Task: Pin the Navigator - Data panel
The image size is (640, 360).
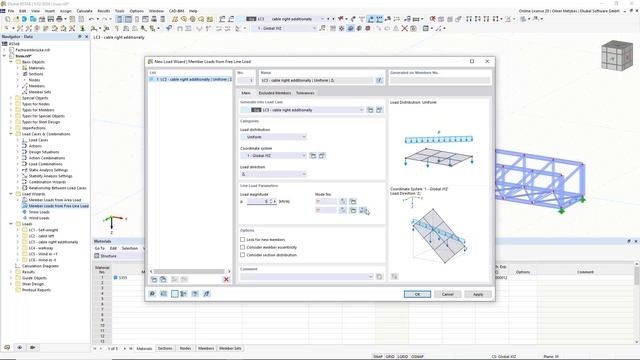Action: coord(80,37)
